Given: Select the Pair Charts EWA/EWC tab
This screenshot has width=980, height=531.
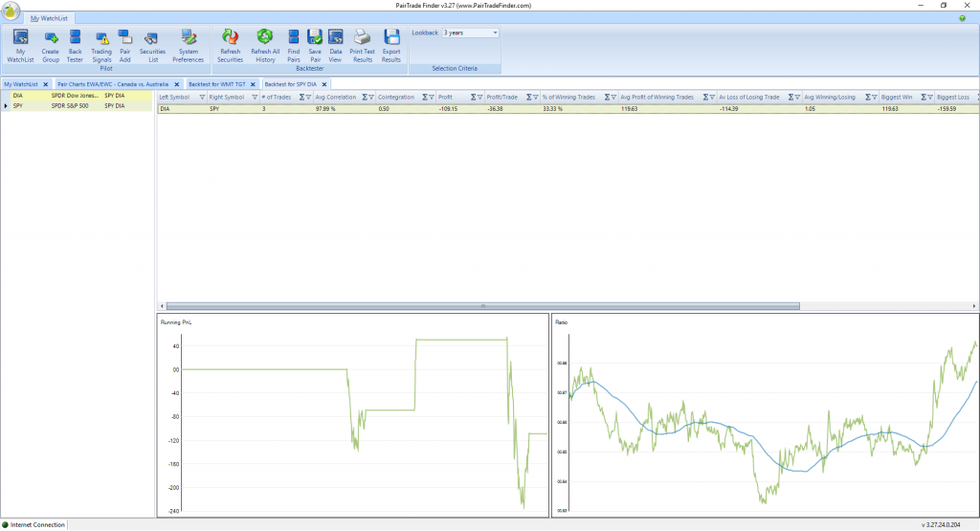Looking at the screenshot, I should pyautogui.click(x=112, y=84).
